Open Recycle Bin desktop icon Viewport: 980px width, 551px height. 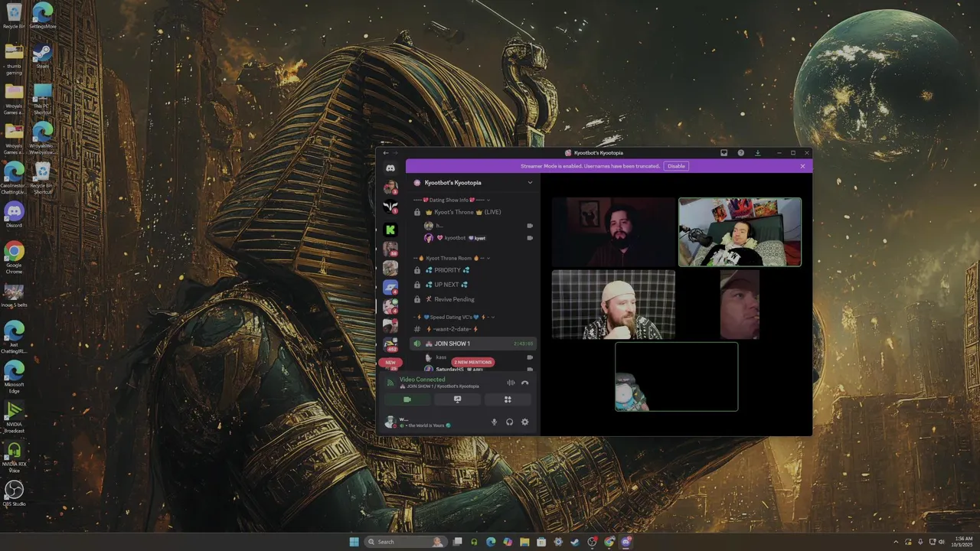tap(14, 16)
